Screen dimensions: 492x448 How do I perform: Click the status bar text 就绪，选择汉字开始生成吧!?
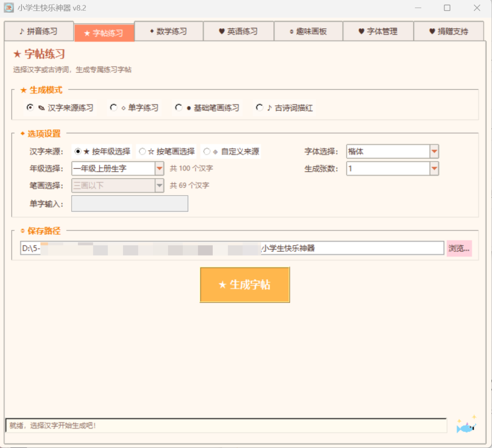(x=52, y=425)
